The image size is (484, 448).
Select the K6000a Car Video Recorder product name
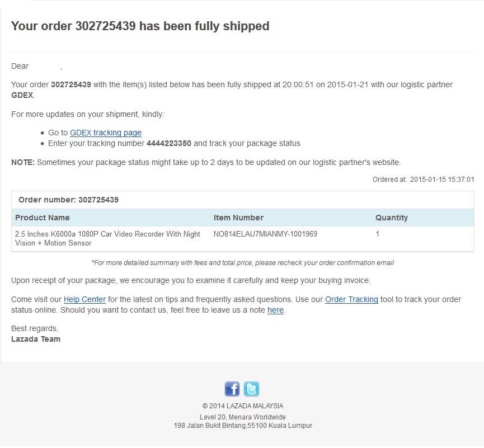pos(107,238)
